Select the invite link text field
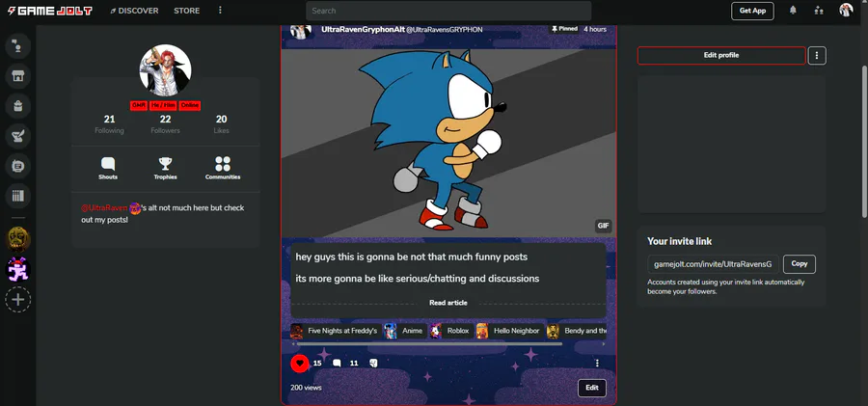 713,264
